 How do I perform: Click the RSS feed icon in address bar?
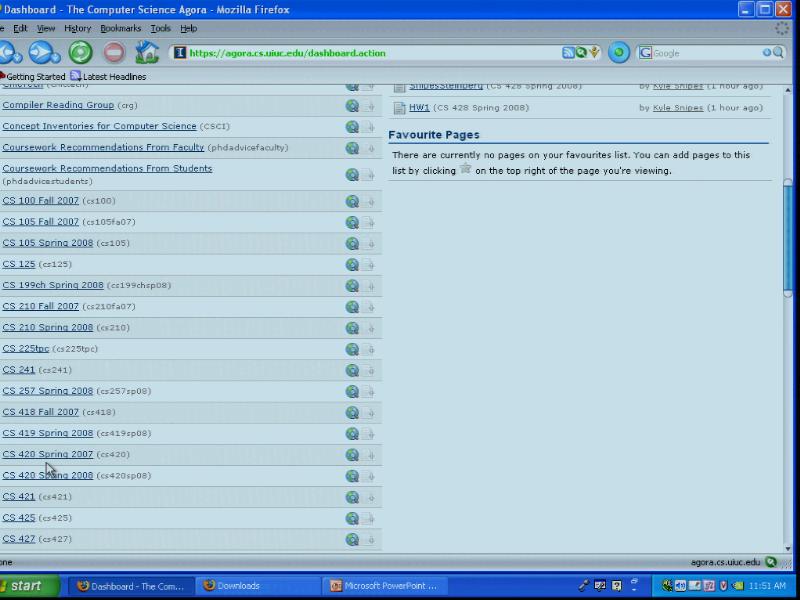(568, 53)
